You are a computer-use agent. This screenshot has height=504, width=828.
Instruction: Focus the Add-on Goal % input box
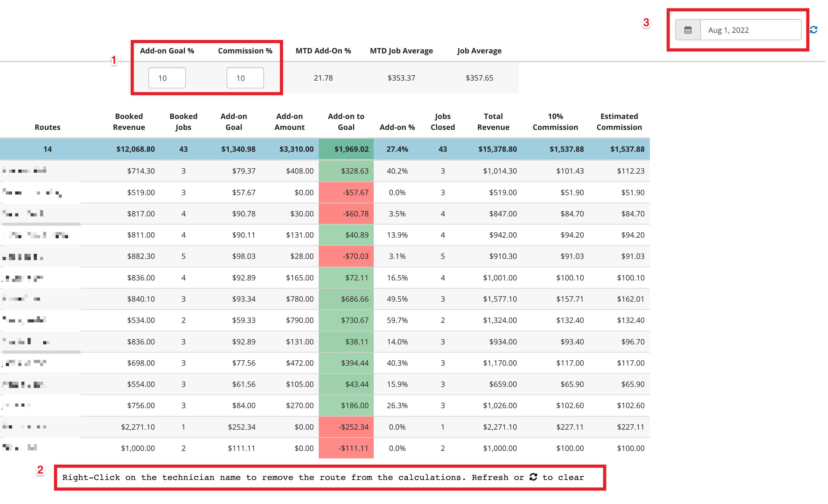(167, 78)
